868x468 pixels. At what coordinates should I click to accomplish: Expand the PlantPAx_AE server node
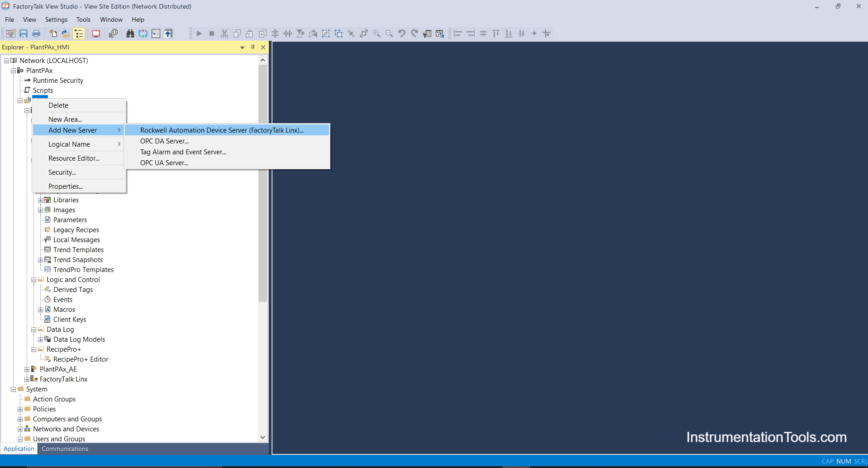[x=27, y=369]
